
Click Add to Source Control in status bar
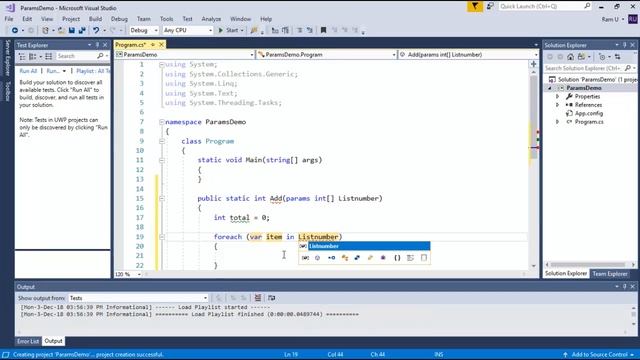pyautogui.click(x=598, y=354)
